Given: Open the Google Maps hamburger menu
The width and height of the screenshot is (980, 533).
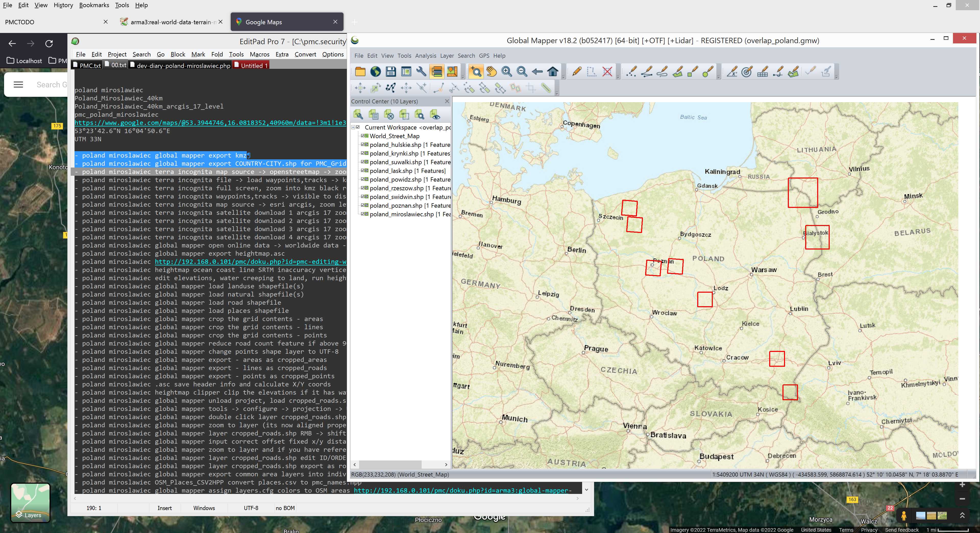Looking at the screenshot, I should tap(18, 85).
